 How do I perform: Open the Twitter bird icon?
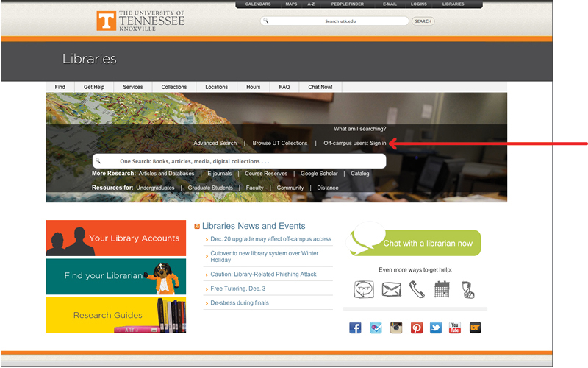pyautogui.click(x=435, y=328)
